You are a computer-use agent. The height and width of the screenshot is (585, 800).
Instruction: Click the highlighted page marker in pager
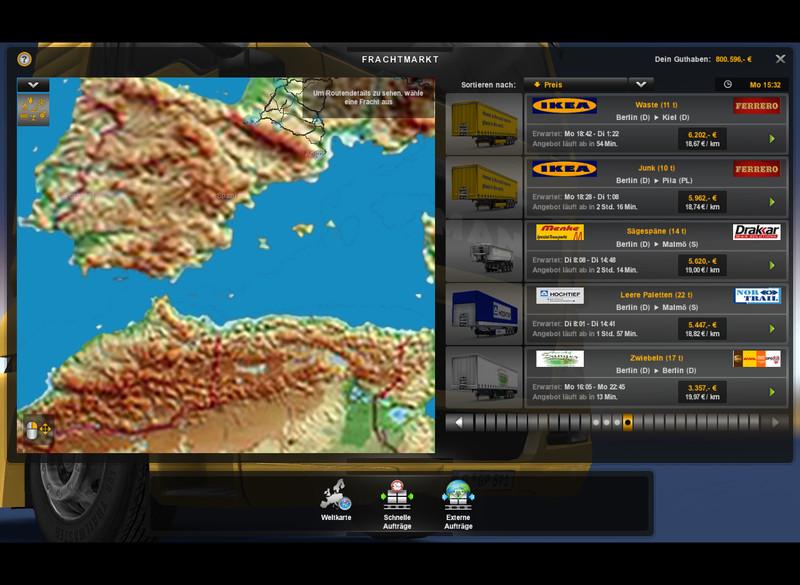pyautogui.click(x=627, y=422)
